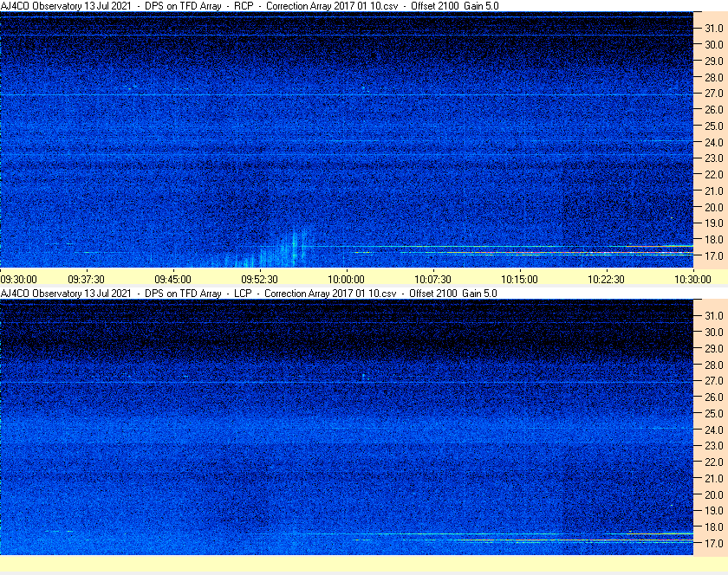Click 28.0 frequency label on RCP panel
The width and height of the screenshot is (728, 575).
pyautogui.click(x=714, y=77)
